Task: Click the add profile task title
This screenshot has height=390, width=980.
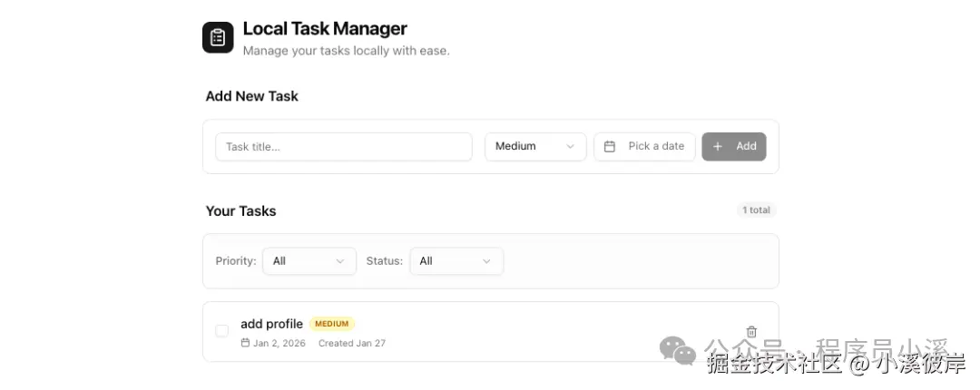Action: [271, 324]
